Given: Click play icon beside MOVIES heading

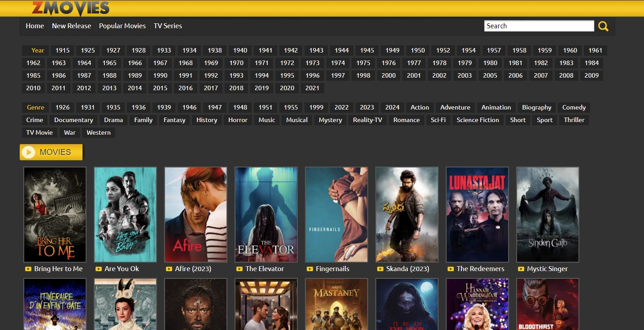Looking at the screenshot, I should click(29, 152).
